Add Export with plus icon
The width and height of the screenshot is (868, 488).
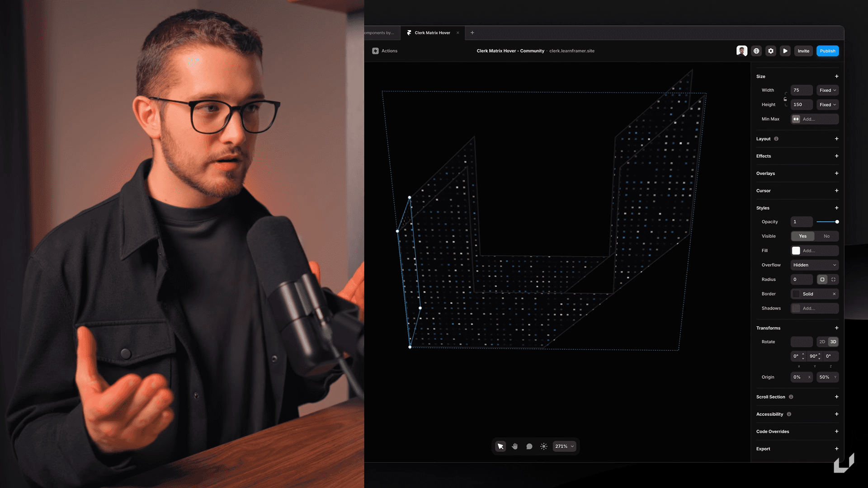[x=836, y=449]
